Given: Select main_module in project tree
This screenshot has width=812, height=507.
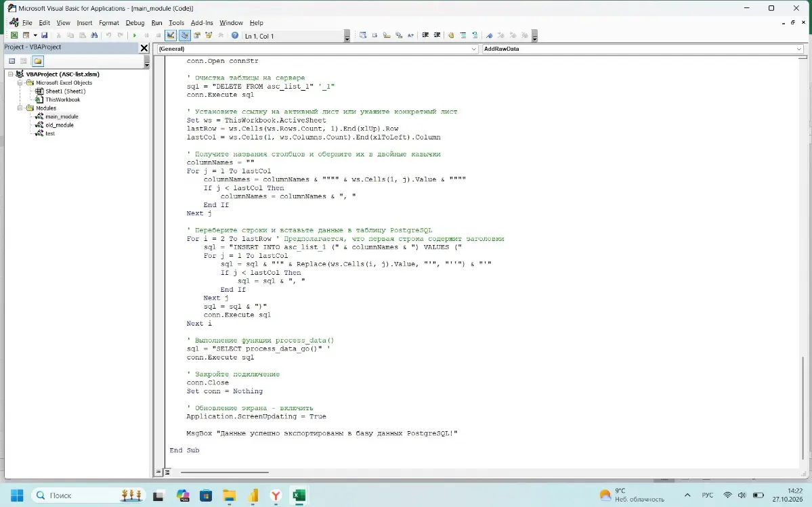Looking at the screenshot, I should 62,116.
